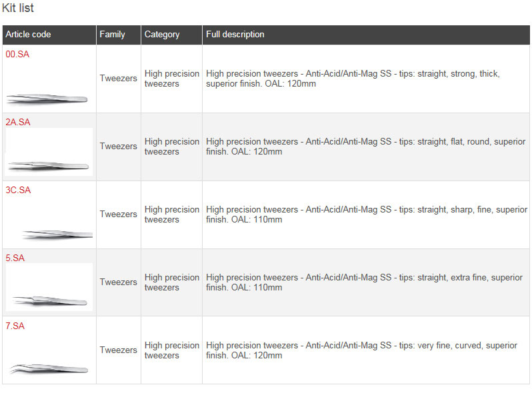Viewport: 532px width, 397px height.
Task: Open the 3C.SA article code link
Action: pyautogui.click(x=18, y=190)
